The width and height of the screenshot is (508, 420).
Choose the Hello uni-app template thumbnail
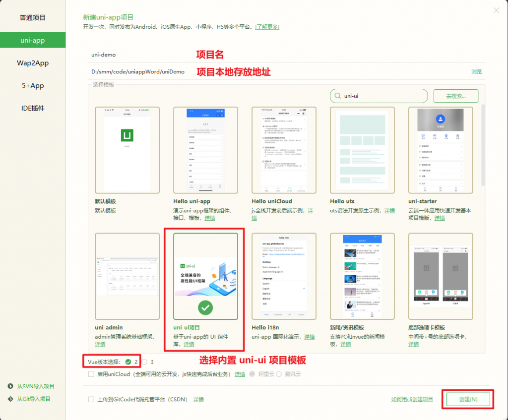(205, 150)
